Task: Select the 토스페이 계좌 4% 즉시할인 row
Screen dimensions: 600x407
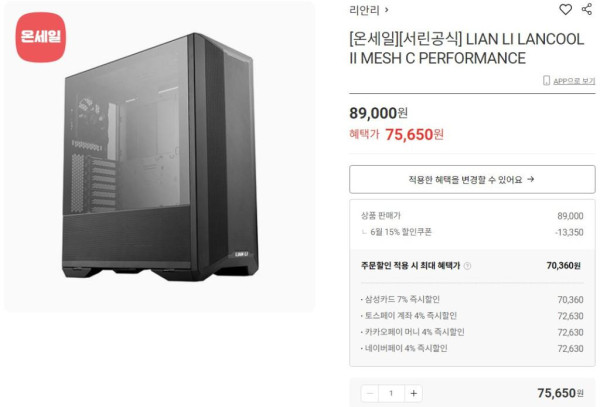Action: click(x=472, y=316)
